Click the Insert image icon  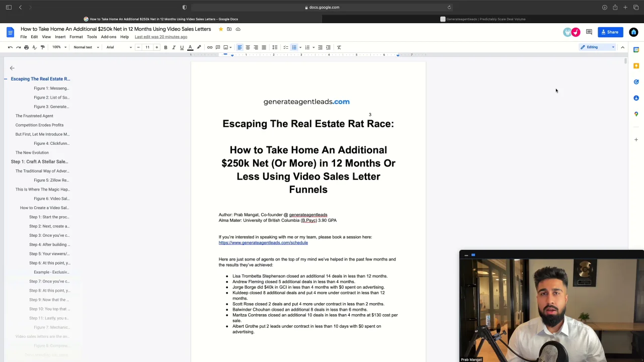(x=226, y=47)
